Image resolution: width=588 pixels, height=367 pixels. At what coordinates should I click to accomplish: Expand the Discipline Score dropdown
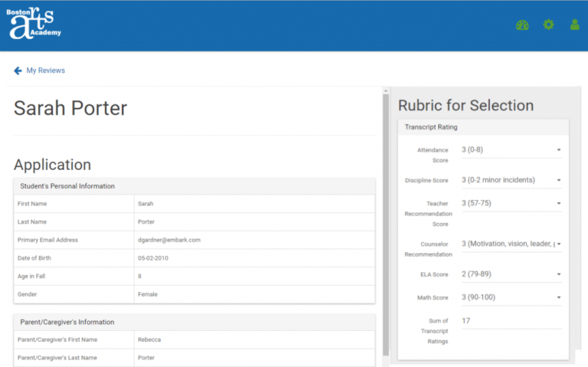tap(511, 180)
